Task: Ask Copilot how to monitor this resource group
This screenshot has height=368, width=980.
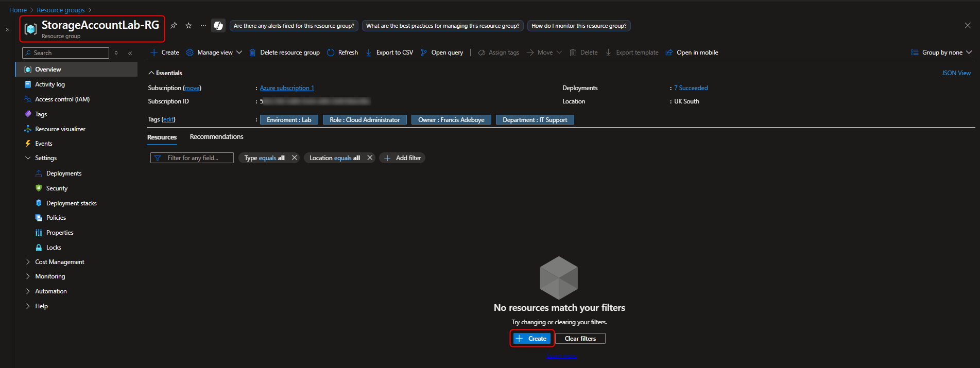Action: [x=579, y=26]
